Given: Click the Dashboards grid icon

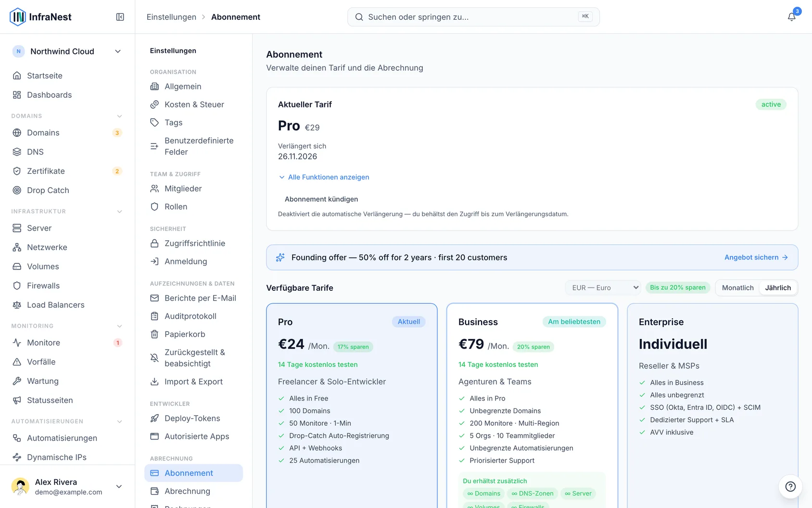Looking at the screenshot, I should pyautogui.click(x=17, y=95).
